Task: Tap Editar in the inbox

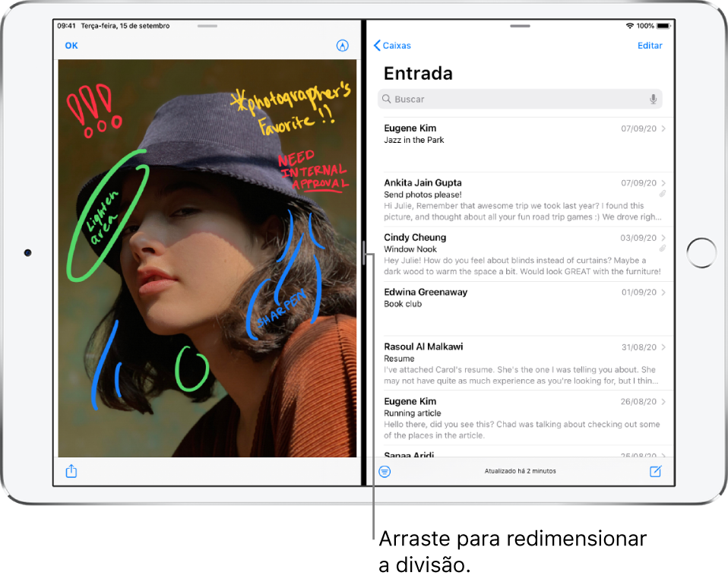Action: [650, 46]
